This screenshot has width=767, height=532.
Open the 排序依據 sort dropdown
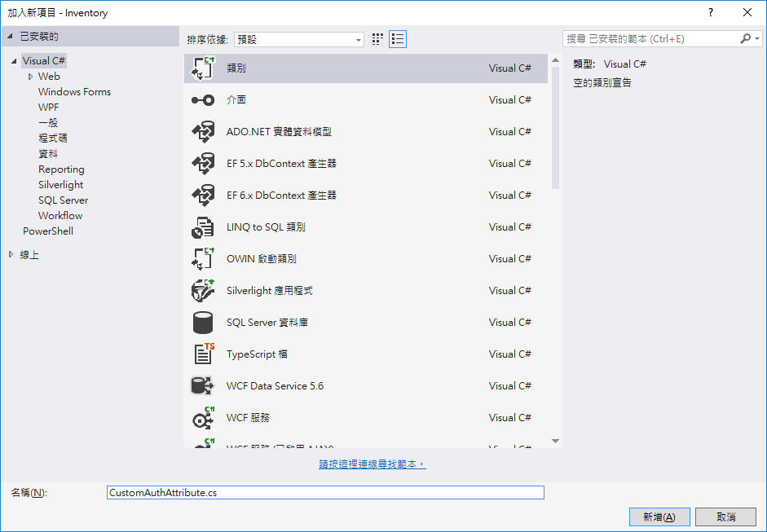coord(299,40)
